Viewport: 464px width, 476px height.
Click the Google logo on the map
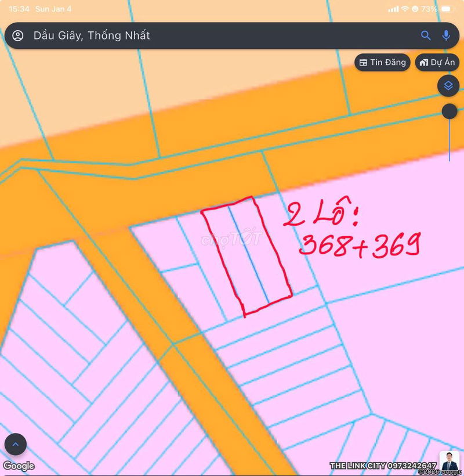[19, 466]
